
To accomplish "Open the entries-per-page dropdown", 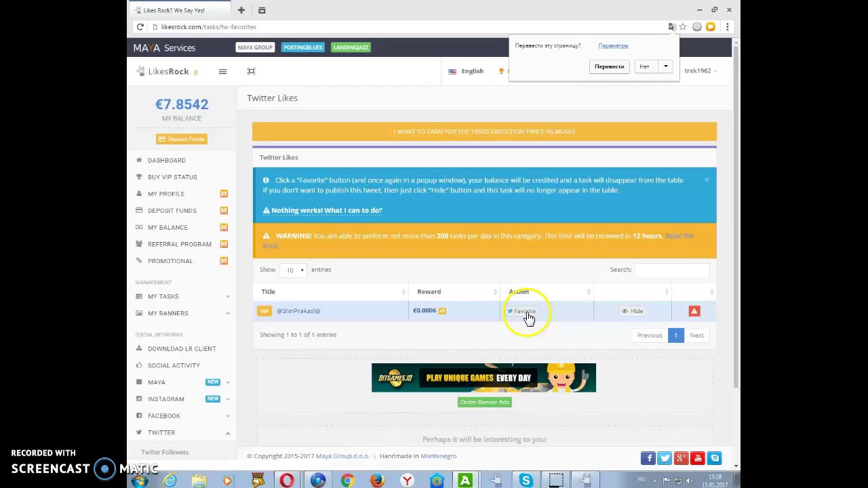I will pyautogui.click(x=293, y=270).
